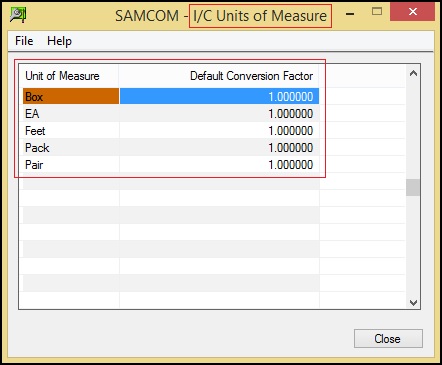Click the EA conversion factor value
The image size is (442, 365).
(291, 114)
